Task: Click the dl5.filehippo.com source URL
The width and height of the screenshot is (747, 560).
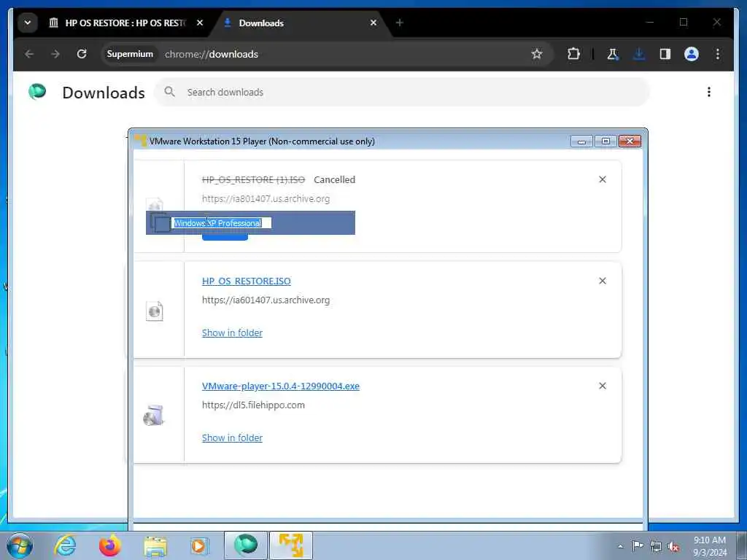Action: pyautogui.click(x=253, y=405)
